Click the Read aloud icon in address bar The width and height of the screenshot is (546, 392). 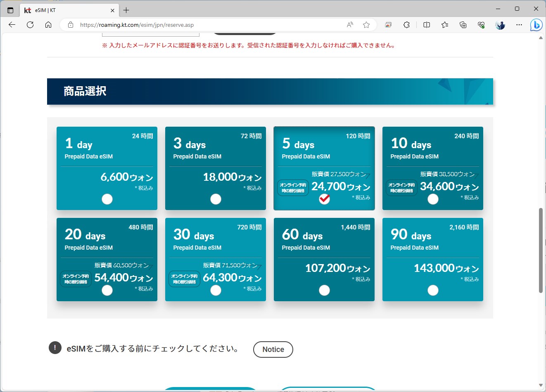click(349, 25)
